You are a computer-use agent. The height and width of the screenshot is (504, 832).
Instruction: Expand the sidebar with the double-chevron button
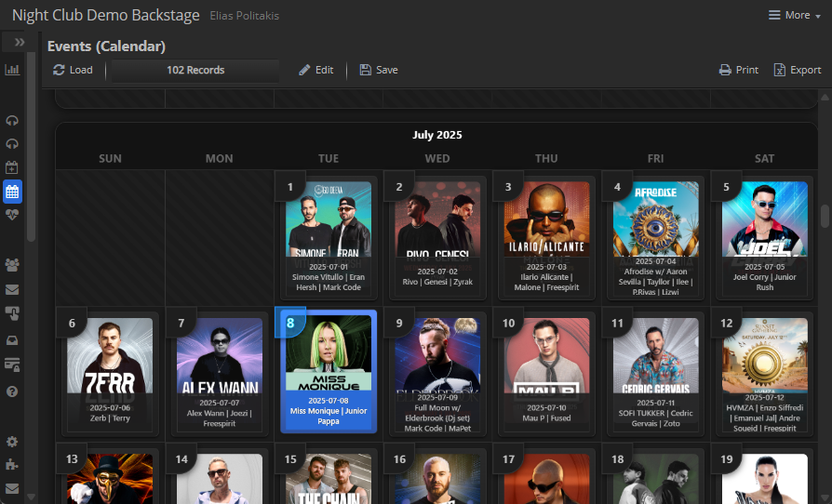point(19,43)
